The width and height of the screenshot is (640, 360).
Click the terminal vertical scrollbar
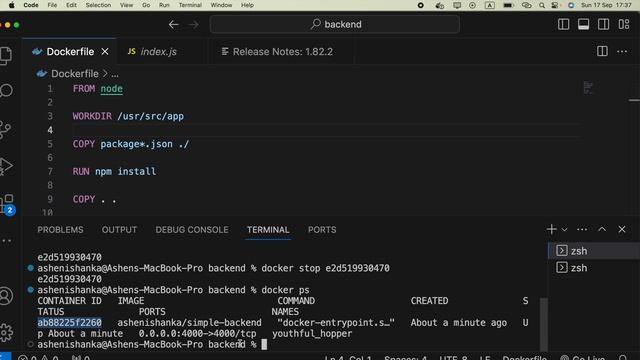(543, 324)
